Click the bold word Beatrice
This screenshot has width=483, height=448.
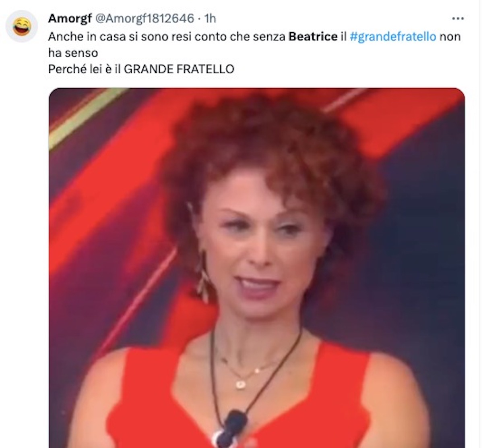(x=313, y=37)
